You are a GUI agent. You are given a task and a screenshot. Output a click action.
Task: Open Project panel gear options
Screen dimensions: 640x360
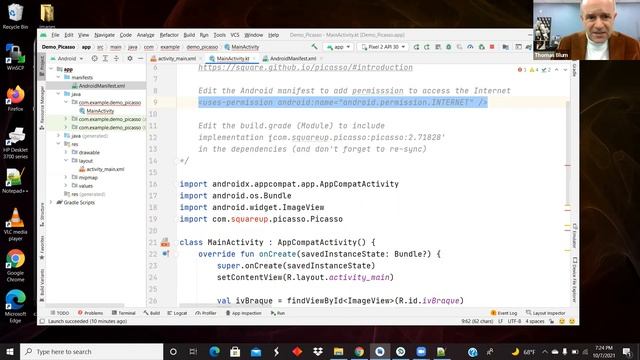tap(130, 59)
